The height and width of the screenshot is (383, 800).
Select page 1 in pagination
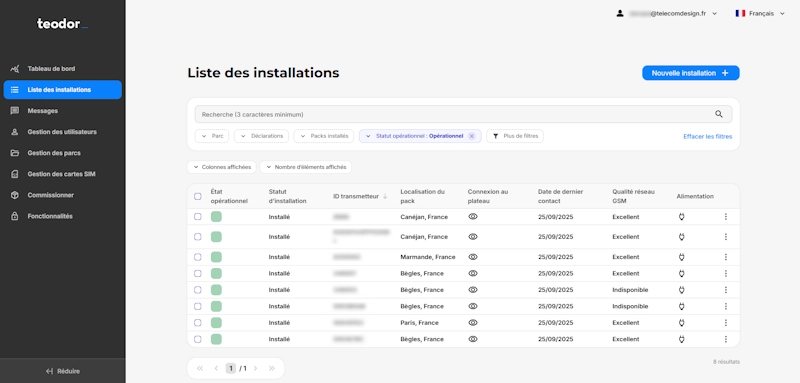tap(231, 368)
